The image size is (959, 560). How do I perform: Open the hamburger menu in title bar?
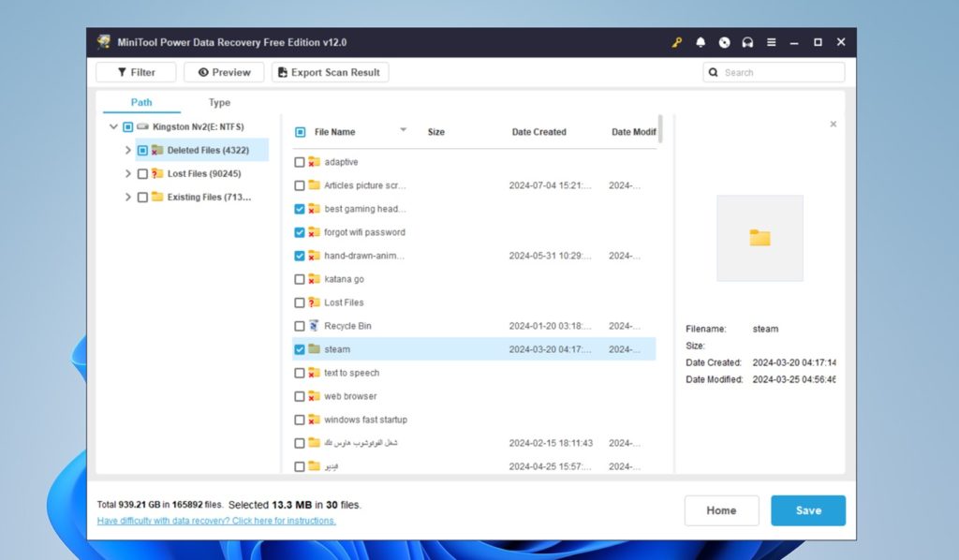pos(771,42)
